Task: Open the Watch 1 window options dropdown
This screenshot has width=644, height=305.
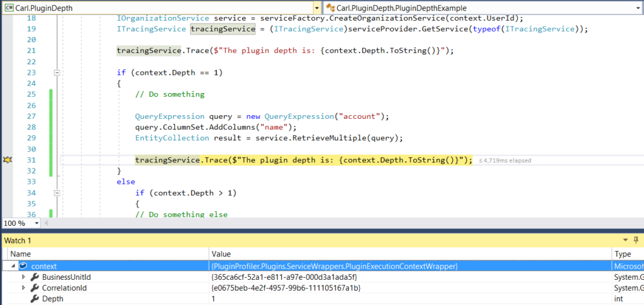Action: point(626,240)
